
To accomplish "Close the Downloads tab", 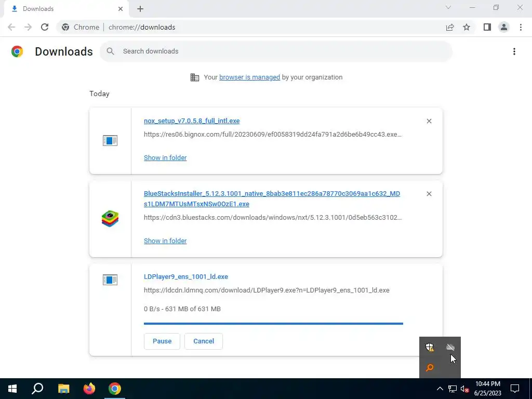I will (x=121, y=9).
